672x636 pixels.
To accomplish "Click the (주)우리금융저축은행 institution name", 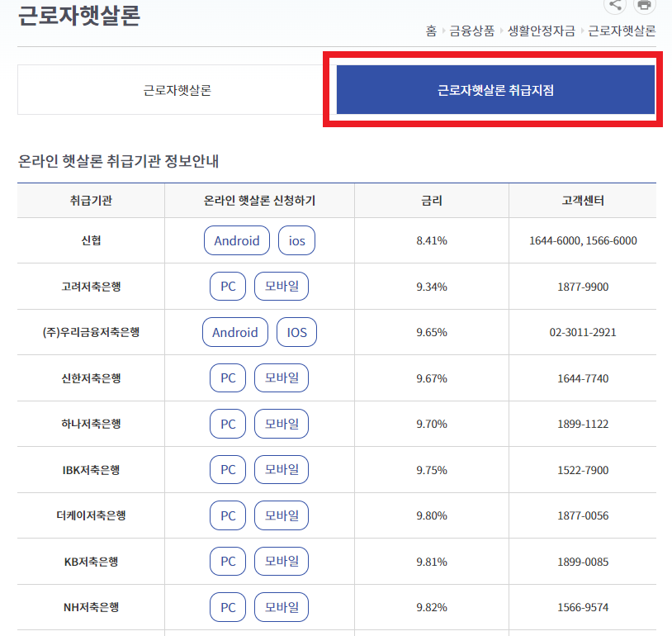I will click(x=91, y=332).
